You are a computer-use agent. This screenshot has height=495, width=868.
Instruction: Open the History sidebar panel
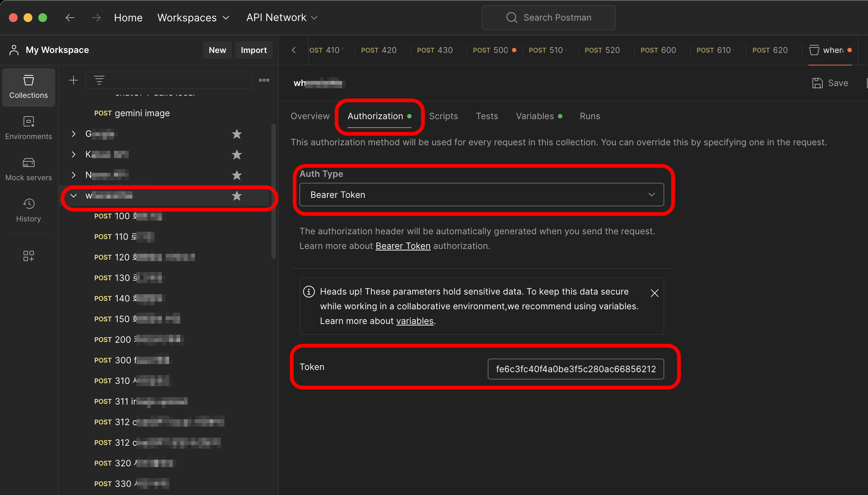click(x=28, y=210)
